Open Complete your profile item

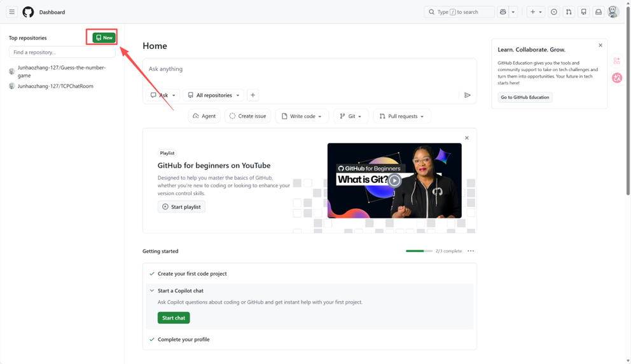tap(183, 339)
